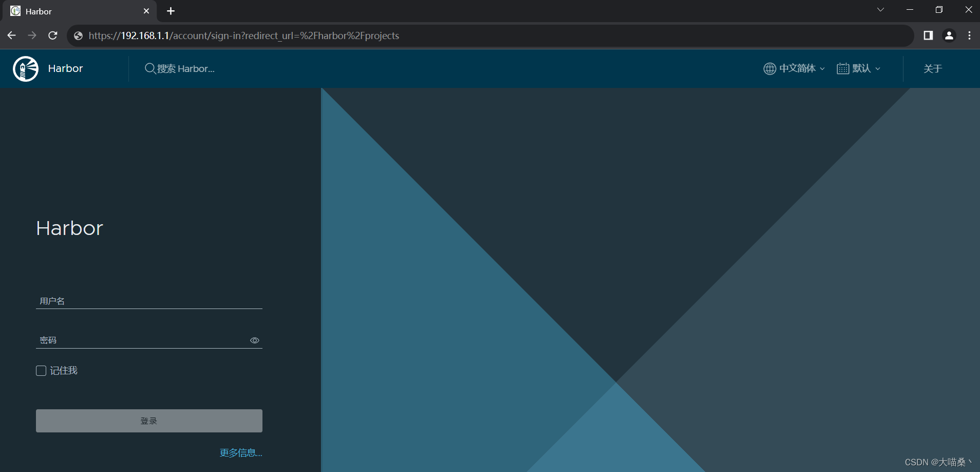Click the large Harbor heading text
The height and width of the screenshot is (472, 980).
[x=70, y=228]
